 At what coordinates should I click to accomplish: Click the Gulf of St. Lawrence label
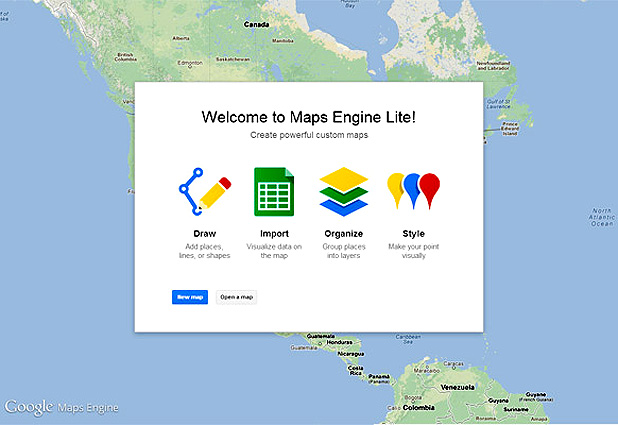[498, 104]
